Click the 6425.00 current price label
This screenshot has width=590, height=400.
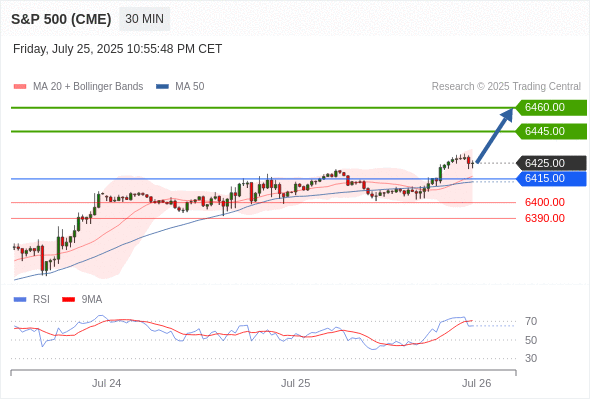[551, 163]
